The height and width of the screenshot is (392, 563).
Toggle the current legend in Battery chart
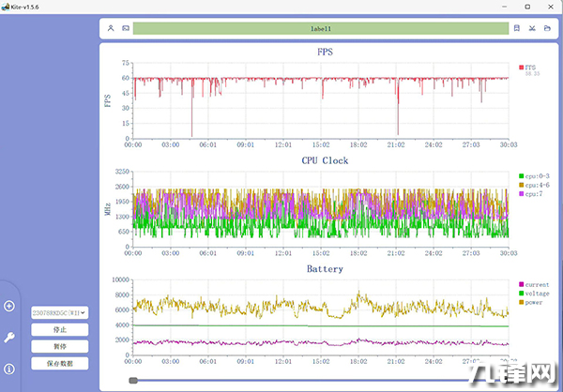[536, 284]
